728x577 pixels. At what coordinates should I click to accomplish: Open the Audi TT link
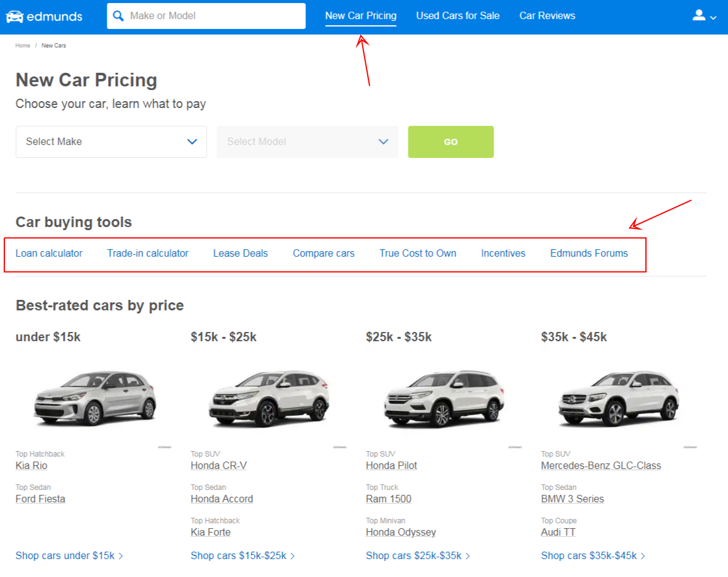click(558, 533)
